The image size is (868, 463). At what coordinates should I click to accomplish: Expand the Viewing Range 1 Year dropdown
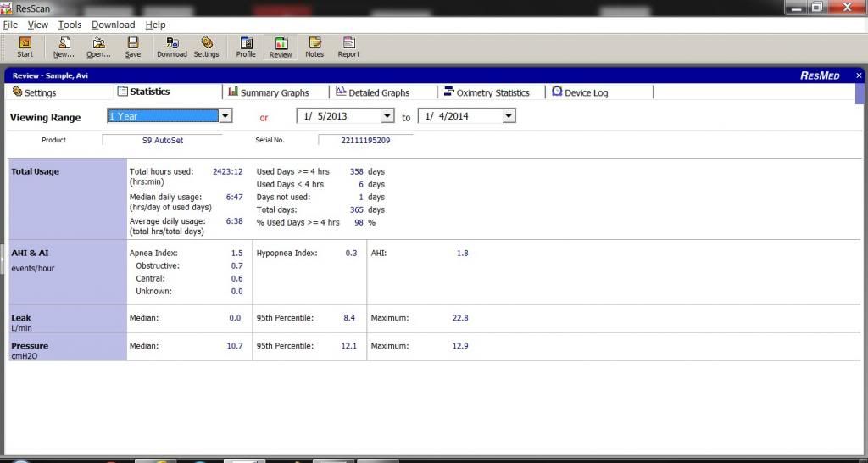click(226, 116)
